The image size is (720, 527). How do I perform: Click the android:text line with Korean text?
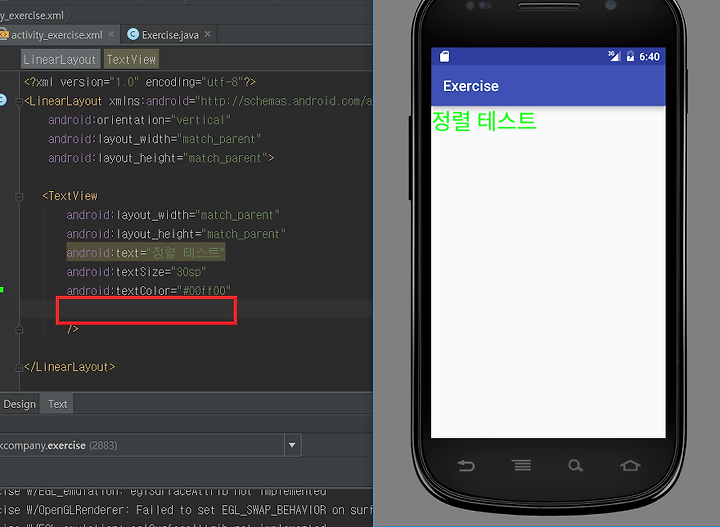coord(146,253)
